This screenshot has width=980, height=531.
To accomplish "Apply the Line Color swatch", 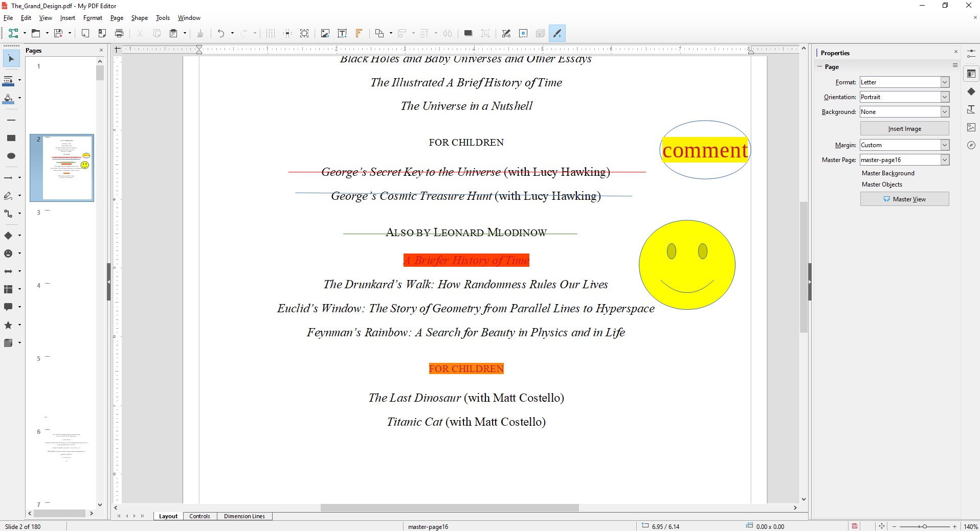I will point(9,80).
